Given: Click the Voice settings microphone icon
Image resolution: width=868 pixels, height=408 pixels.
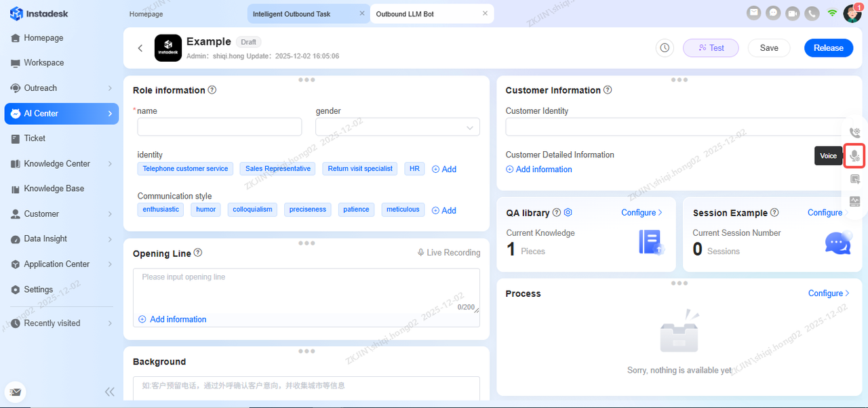Looking at the screenshot, I should click(x=854, y=156).
